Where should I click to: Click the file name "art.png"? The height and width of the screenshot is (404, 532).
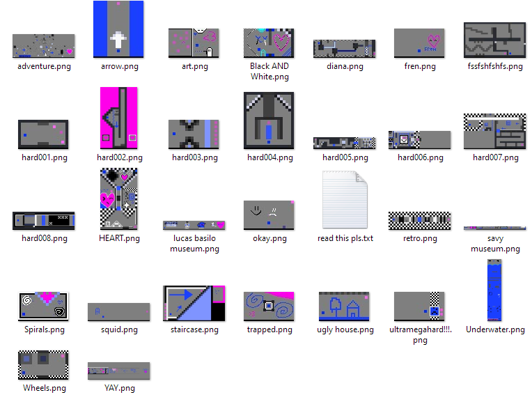click(195, 66)
